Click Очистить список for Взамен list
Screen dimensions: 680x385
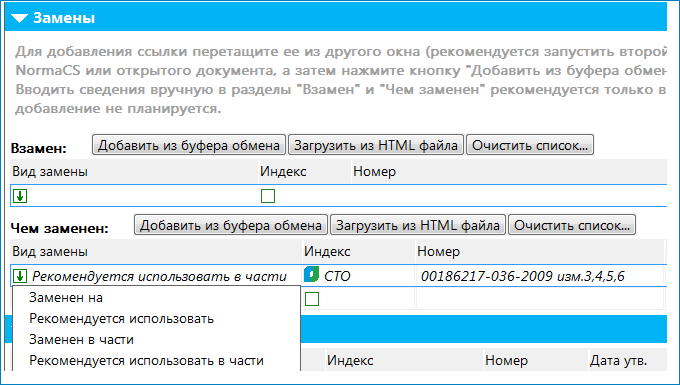[x=530, y=145]
